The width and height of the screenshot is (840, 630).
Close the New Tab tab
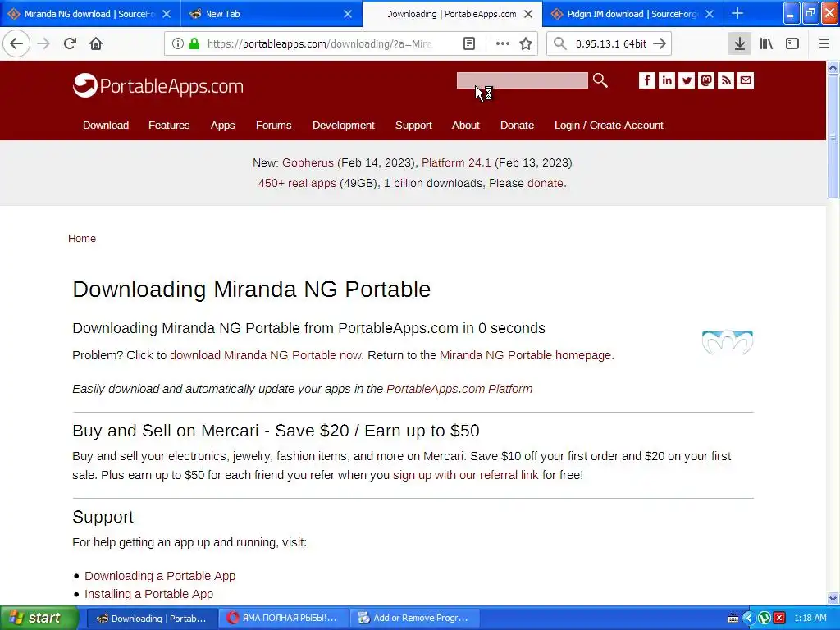tap(348, 14)
